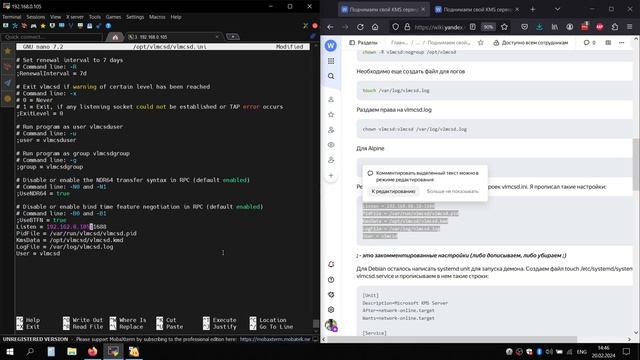The image size is (640, 360).
Task: Open wiki favorites star in sidebar
Action: [331, 115]
